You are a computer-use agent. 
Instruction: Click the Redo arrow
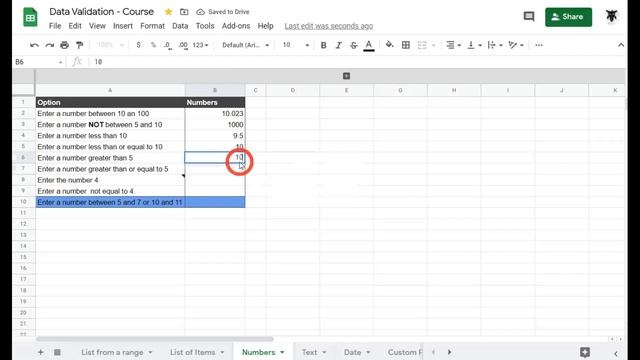pos(49,45)
